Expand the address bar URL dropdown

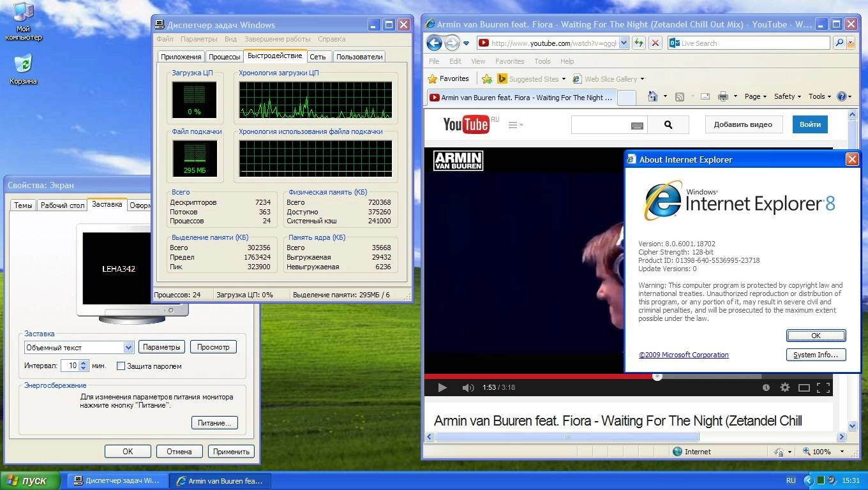pos(623,43)
